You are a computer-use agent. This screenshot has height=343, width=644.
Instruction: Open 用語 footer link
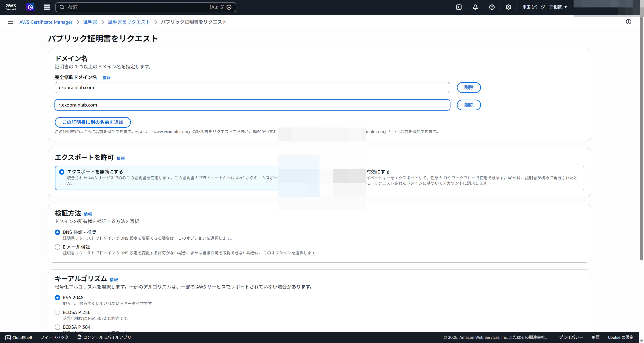(x=595, y=337)
